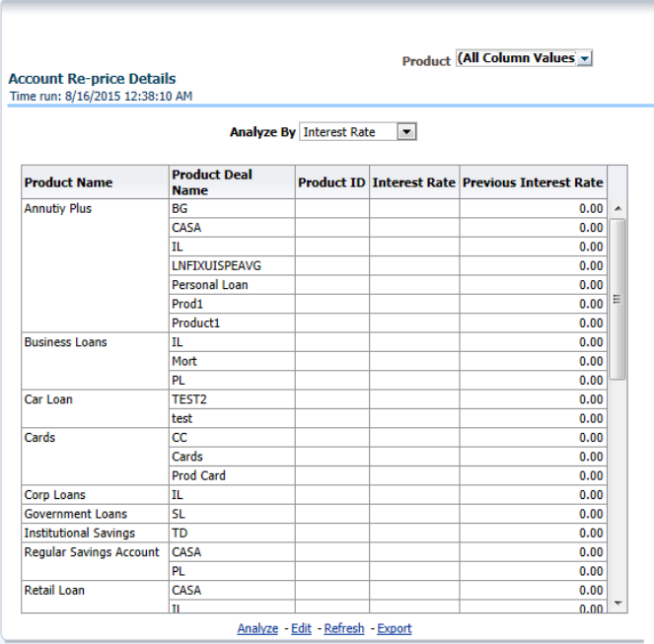Click the Product ID column header
This screenshot has height=644, width=654.
(332, 182)
